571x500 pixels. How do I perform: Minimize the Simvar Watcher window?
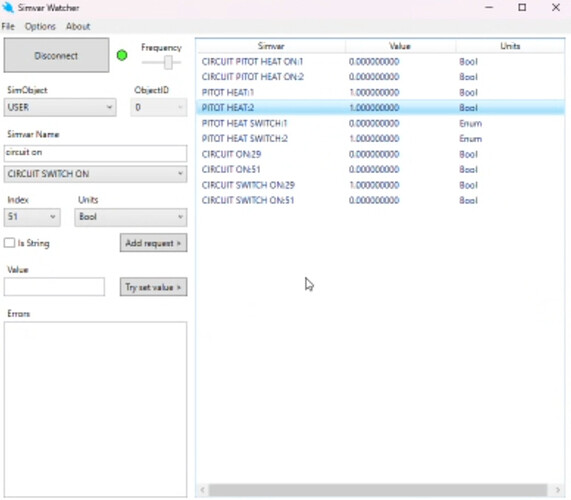[489, 7]
